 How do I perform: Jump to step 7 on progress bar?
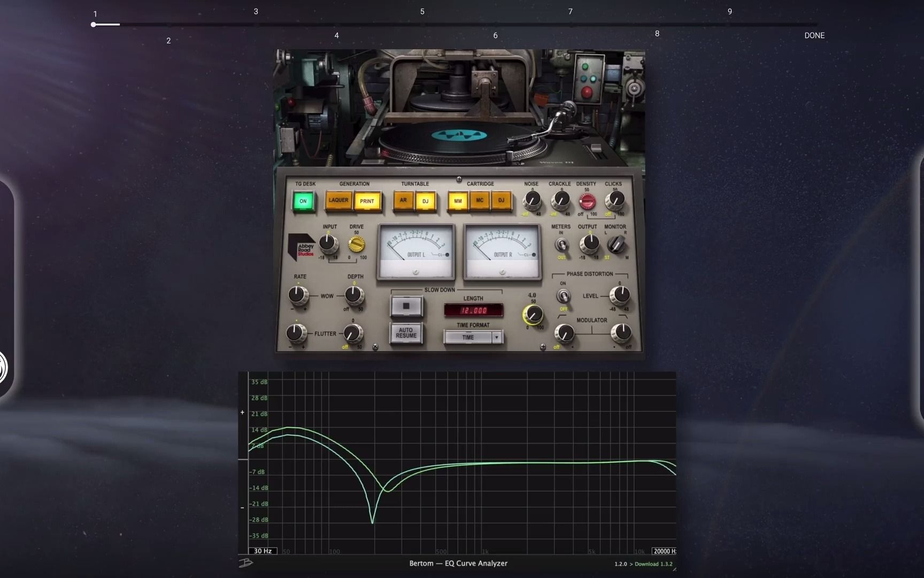(x=570, y=11)
